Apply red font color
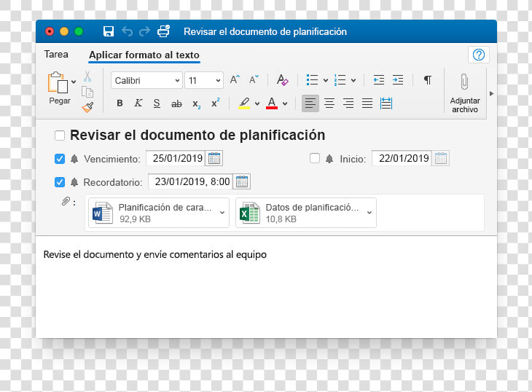The image size is (532, 392). [x=272, y=103]
